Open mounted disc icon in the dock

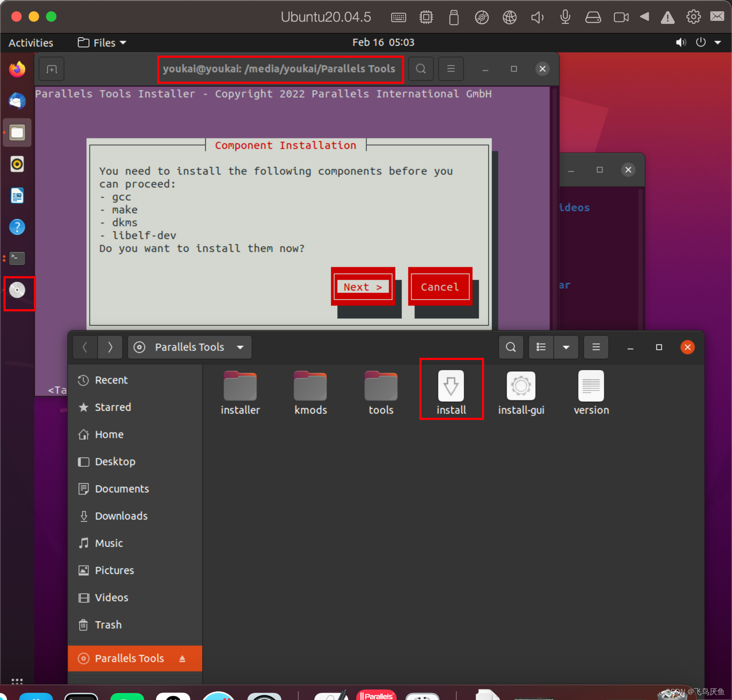pyautogui.click(x=17, y=290)
